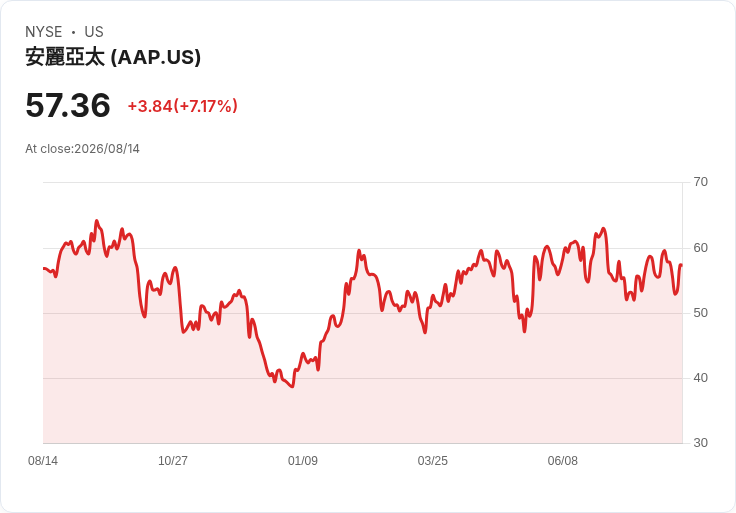Click the price change +3.84(+7.17%)

tap(183, 106)
